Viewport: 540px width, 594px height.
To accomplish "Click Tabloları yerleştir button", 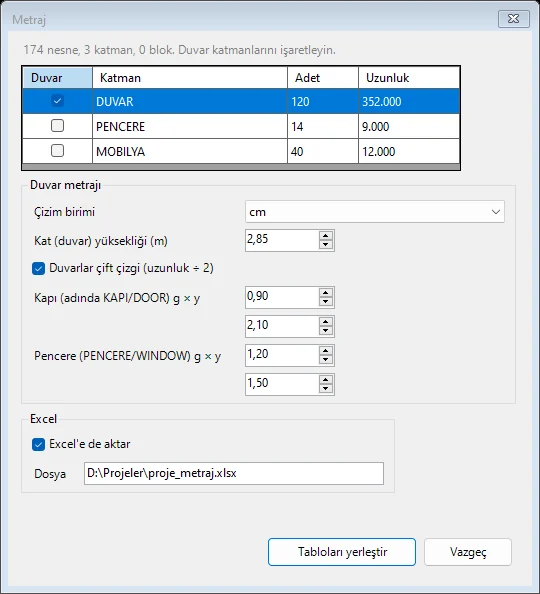I will tap(342, 552).
